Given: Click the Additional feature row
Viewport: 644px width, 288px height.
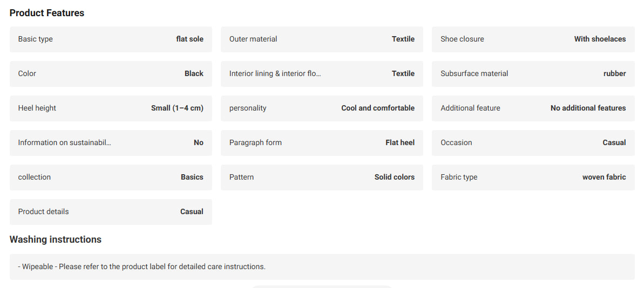Looking at the screenshot, I should coord(533,108).
